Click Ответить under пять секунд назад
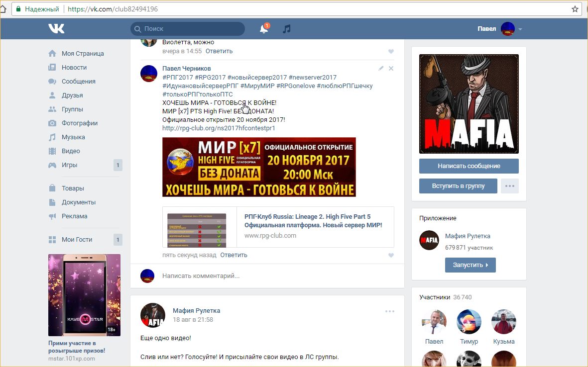The width and height of the screenshot is (588, 367). pos(234,255)
